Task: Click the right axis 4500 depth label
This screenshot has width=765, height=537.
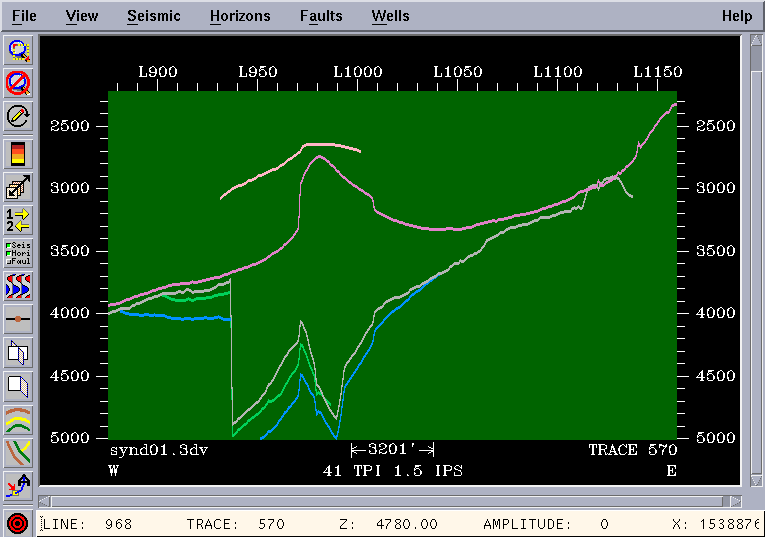Action: point(716,376)
